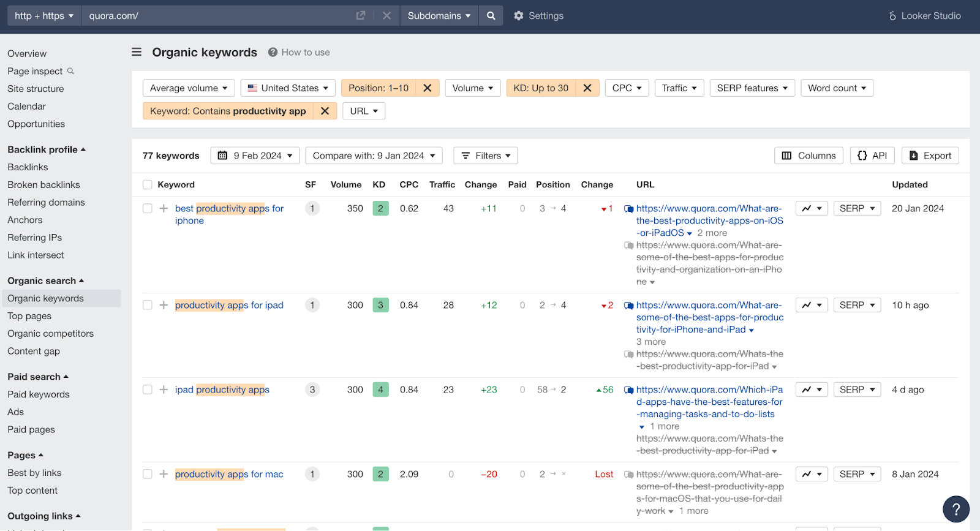
Task: Click KD badge 4 for ipad productivity apps
Action: 380,390
